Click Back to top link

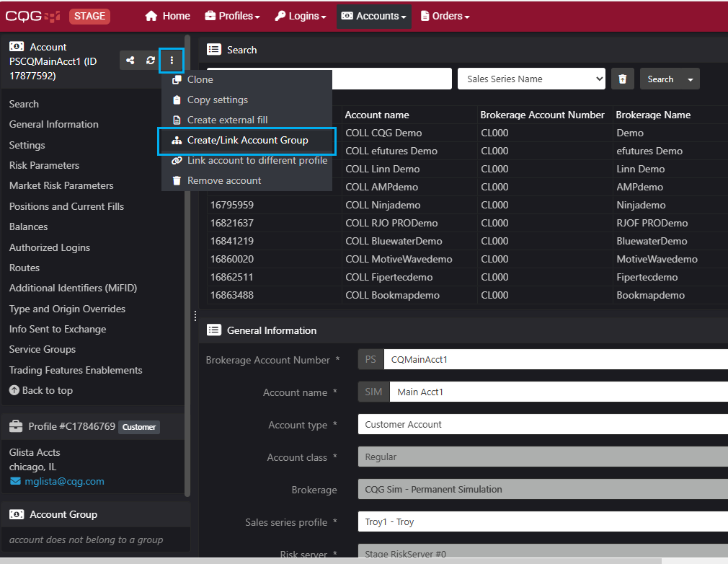coord(41,390)
